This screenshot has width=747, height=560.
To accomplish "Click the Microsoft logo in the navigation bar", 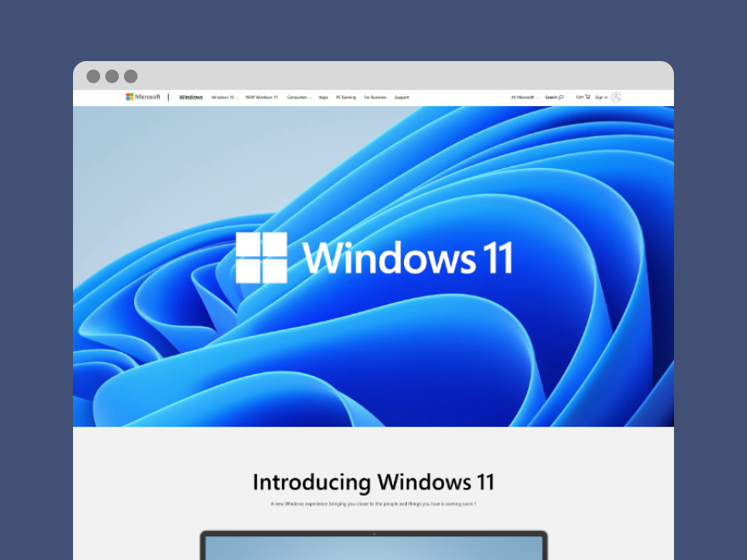I will [x=144, y=97].
